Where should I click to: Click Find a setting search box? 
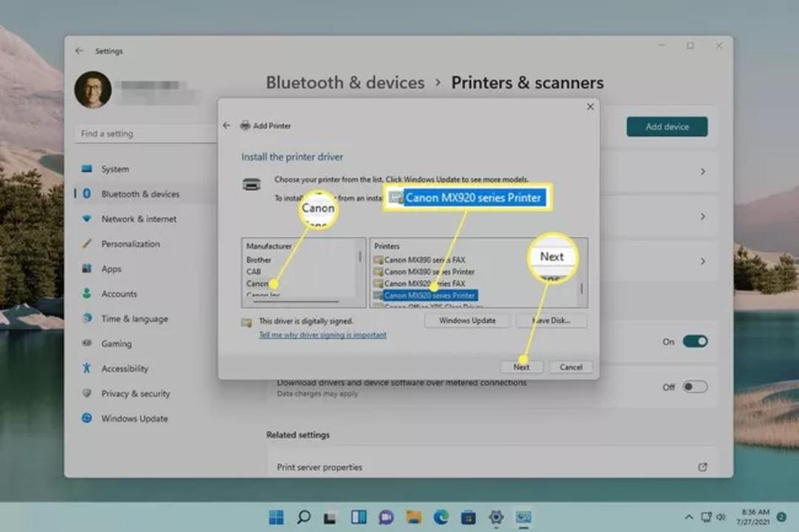click(x=146, y=133)
